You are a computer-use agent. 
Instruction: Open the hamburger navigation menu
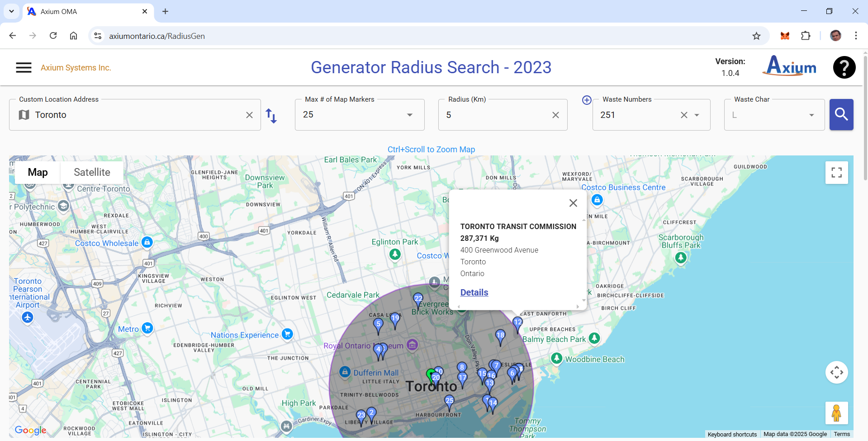pyautogui.click(x=24, y=68)
